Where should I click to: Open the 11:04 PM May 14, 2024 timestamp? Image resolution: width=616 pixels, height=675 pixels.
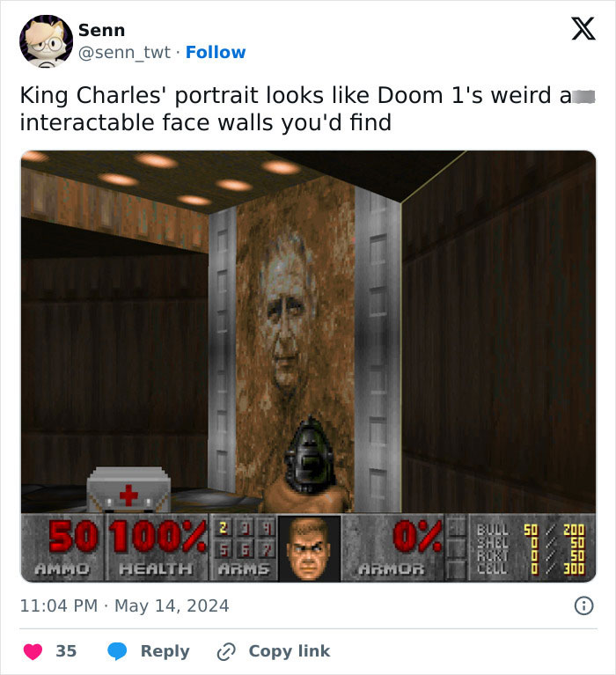[124, 605]
